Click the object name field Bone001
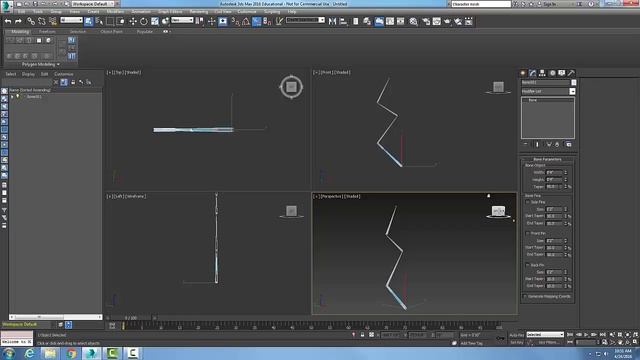 546,82
